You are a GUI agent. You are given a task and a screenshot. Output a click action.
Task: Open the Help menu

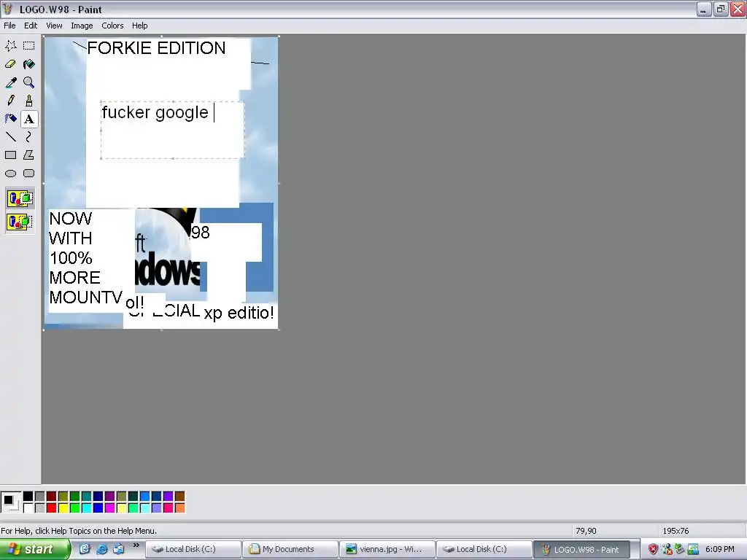pyautogui.click(x=139, y=26)
